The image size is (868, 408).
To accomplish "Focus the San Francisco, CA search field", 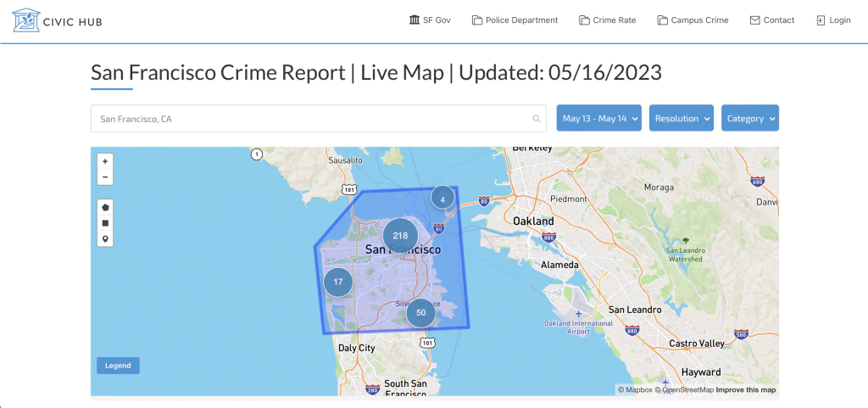I will (319, 119).
